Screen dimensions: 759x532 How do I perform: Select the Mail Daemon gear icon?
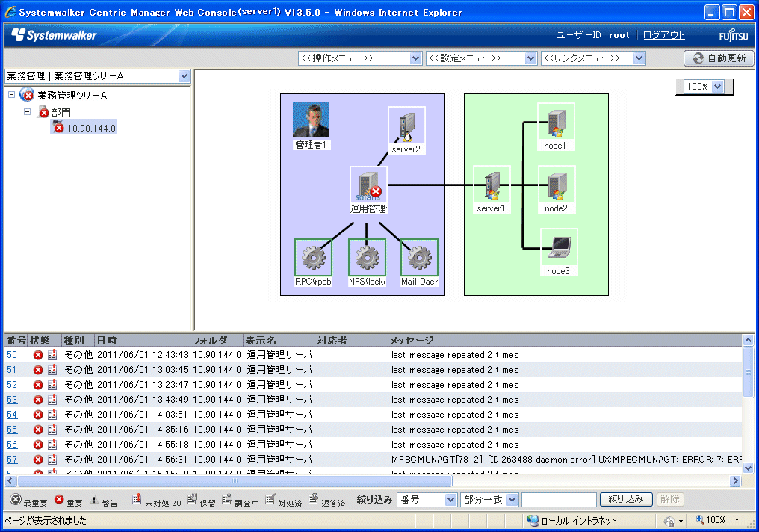click(x=420, y=258)
